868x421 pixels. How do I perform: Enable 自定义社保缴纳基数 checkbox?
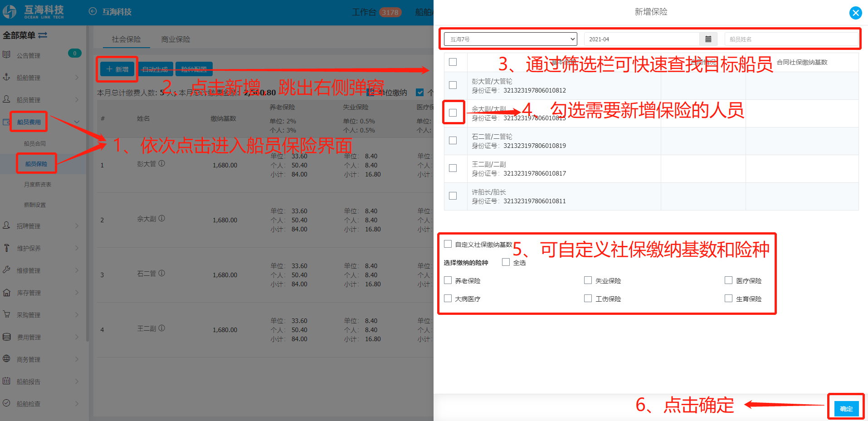(448, 244)
